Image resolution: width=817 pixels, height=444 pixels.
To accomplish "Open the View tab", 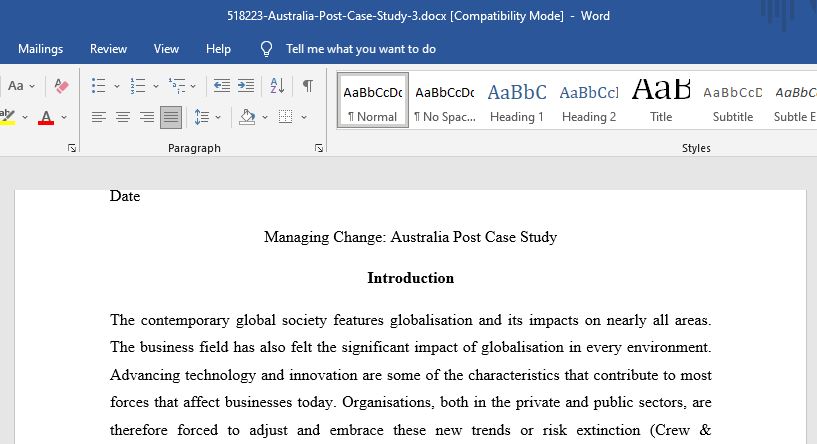I will click(166, 49).
